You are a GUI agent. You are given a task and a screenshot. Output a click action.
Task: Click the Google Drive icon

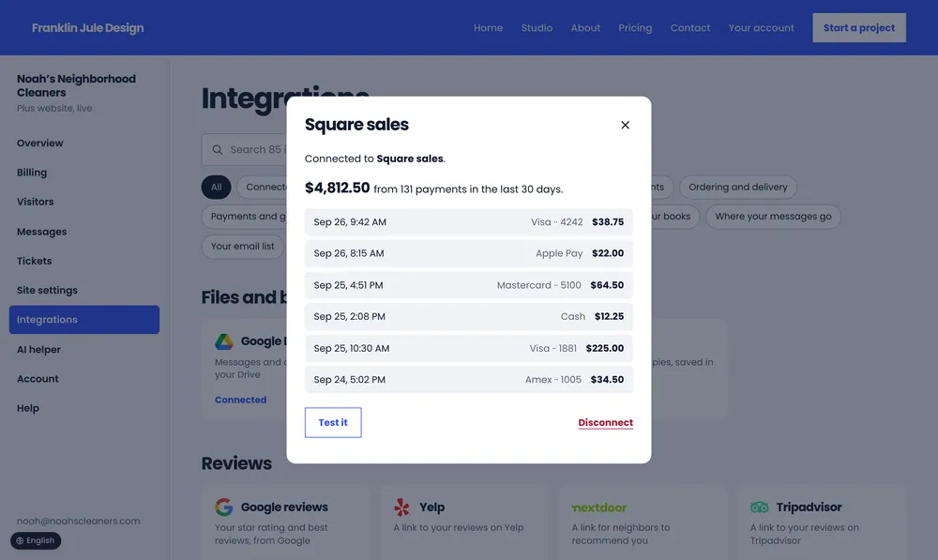(x=224, y=341)
